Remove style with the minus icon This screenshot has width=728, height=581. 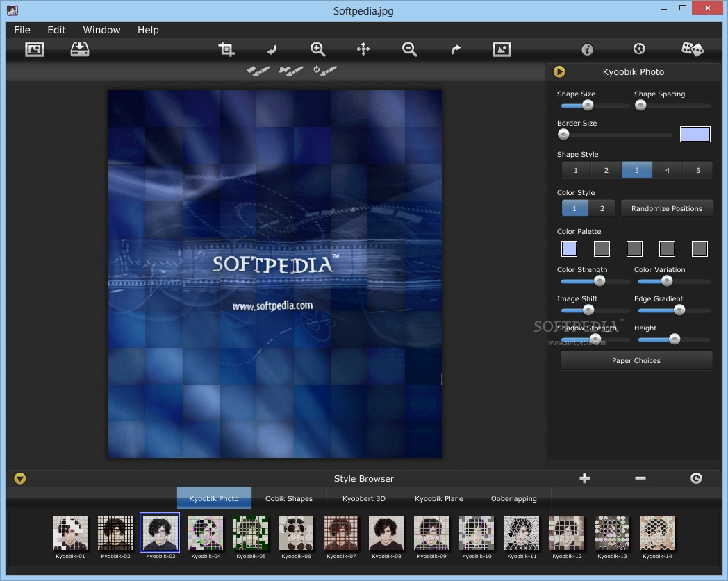click(640, 478)
